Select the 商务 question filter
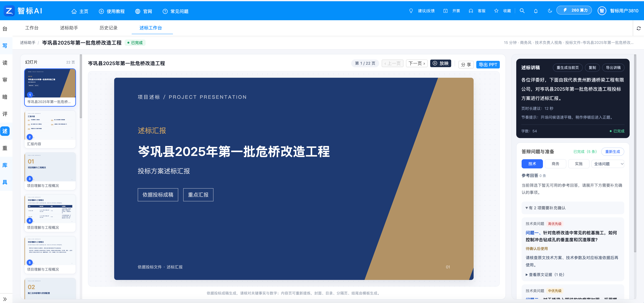 pos(555,164)
